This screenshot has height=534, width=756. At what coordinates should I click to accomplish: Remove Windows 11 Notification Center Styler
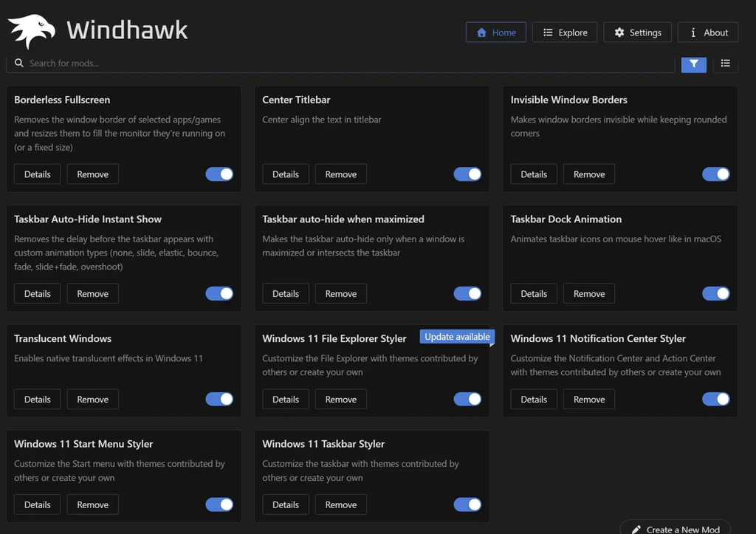pyautogui.click(x=588, y=399)
